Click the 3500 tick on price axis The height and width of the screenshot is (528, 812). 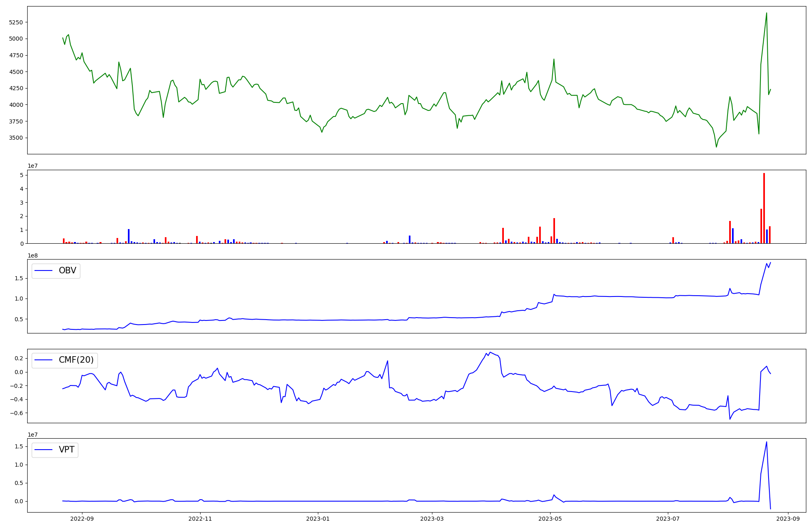16,138
